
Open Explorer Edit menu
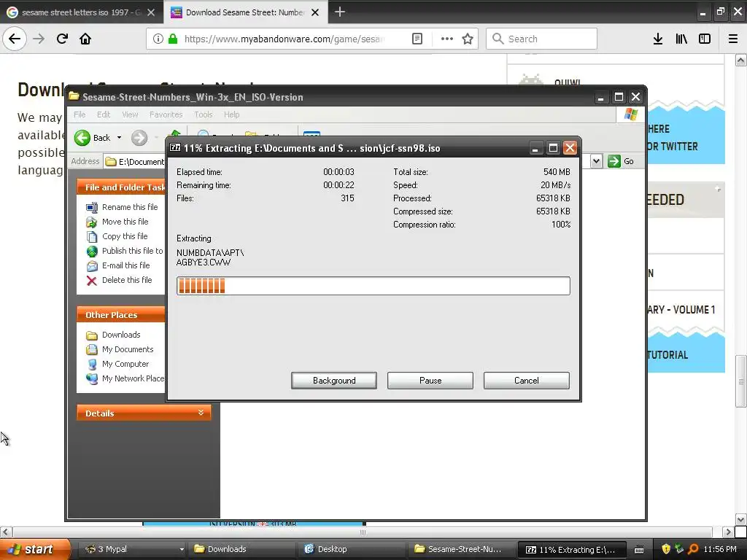click(104, 114)
